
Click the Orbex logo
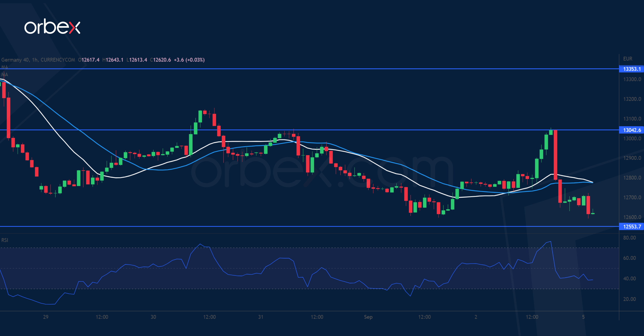(x=52, y=27)
